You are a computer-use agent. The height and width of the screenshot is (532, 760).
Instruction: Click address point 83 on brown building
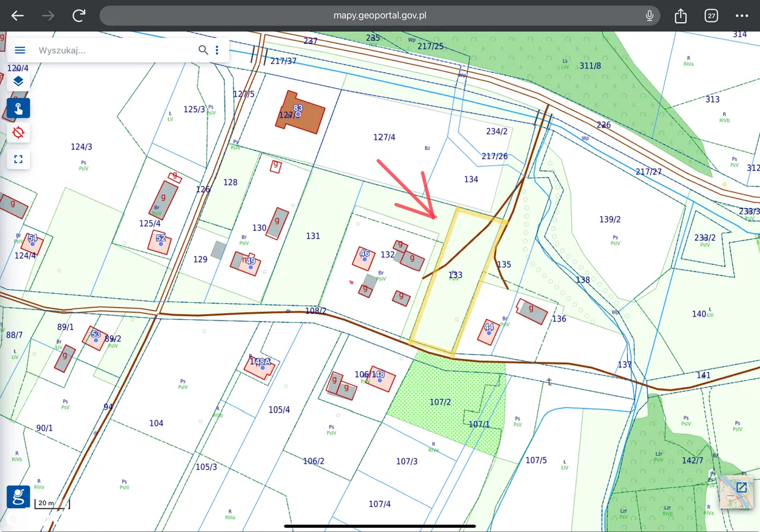298,113
